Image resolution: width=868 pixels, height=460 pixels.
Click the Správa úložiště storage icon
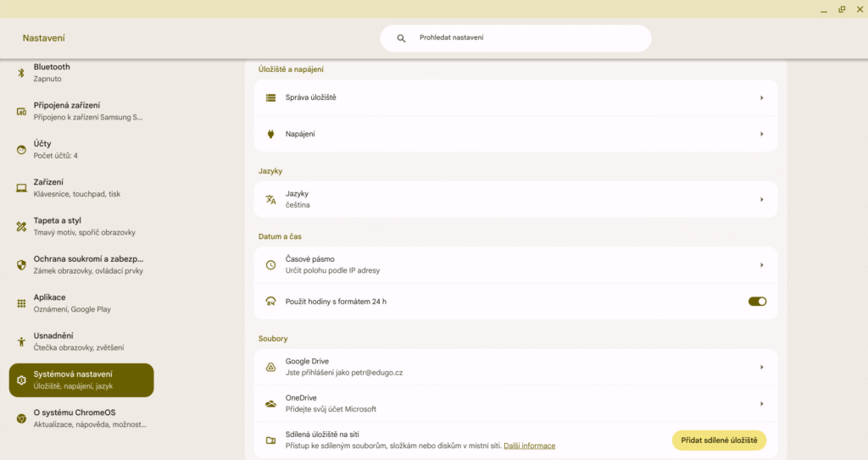[271, 97]
